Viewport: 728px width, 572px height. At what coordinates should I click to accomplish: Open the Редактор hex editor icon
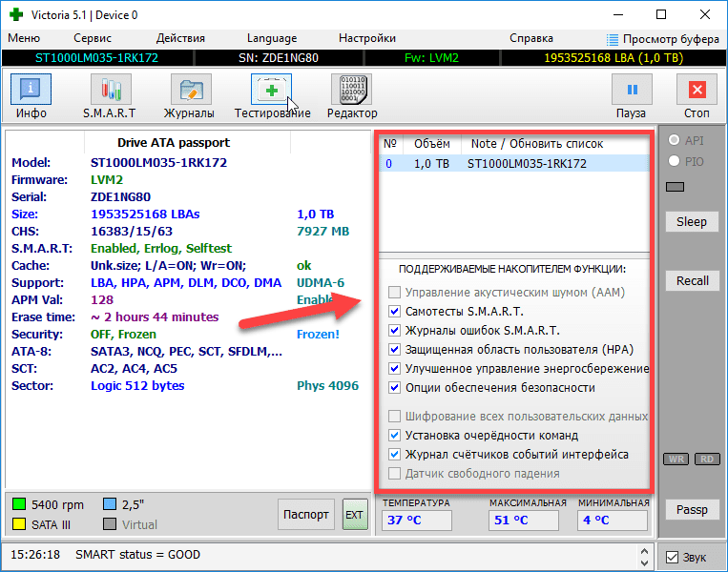pyautogui.click(x=352, y=89)
